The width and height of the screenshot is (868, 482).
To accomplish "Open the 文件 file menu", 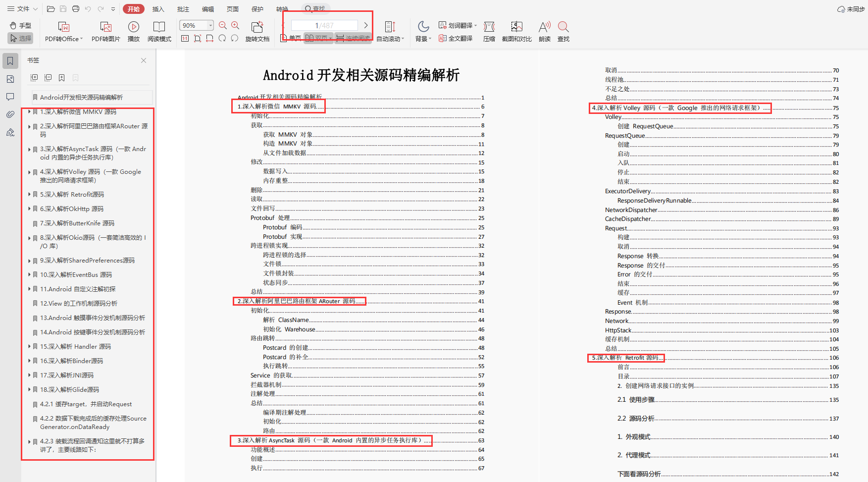I will tap(22, 9).
